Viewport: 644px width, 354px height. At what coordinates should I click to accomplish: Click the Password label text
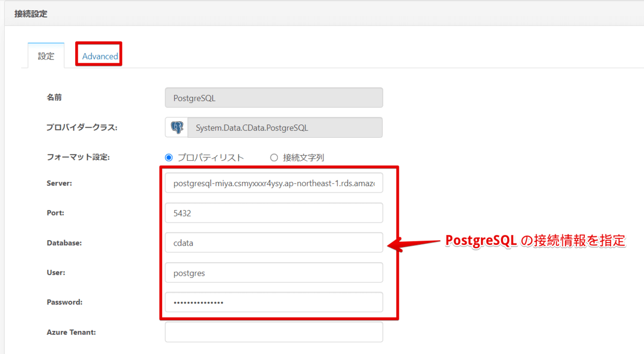coord(64,302)
